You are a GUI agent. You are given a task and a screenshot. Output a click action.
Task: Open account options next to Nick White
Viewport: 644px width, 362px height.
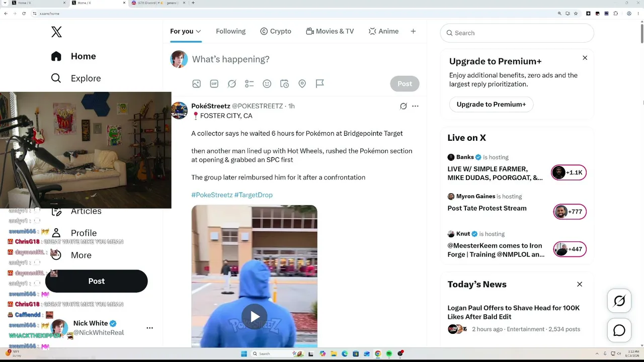click(149, 328)
